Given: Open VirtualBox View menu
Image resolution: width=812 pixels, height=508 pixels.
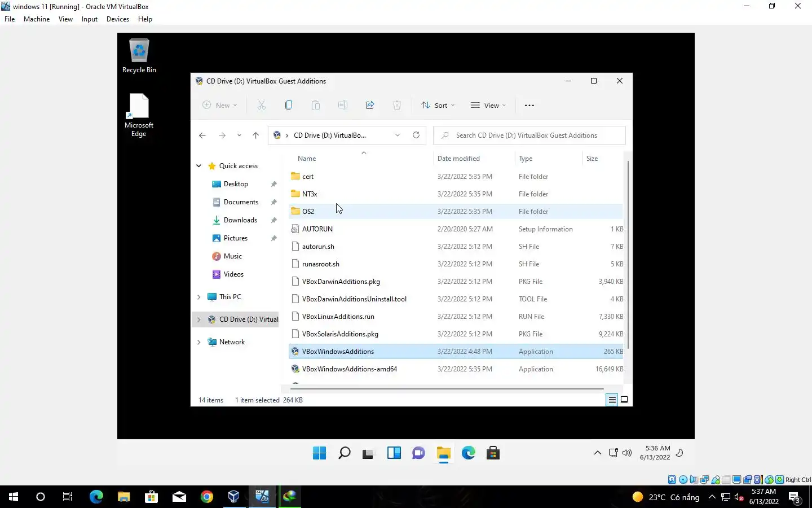Looking at the screenshot, I should [x=65, y=19].
